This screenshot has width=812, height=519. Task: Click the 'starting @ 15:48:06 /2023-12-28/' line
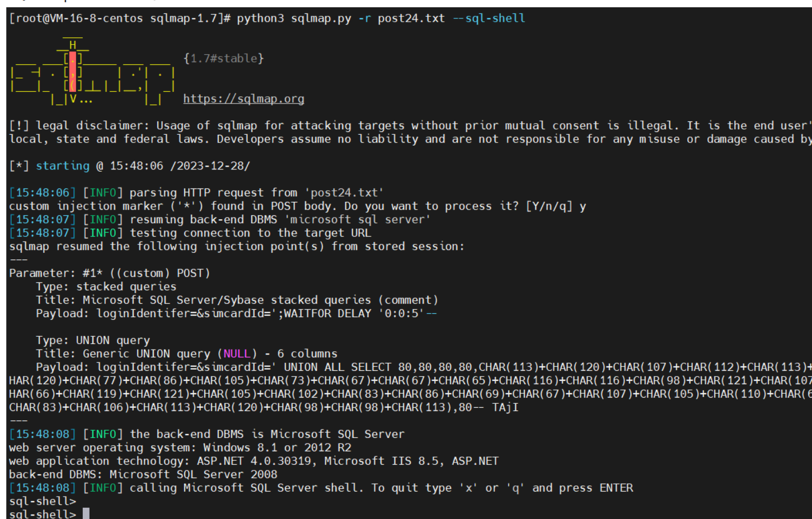pyautogui.click(x=130, y=166)
